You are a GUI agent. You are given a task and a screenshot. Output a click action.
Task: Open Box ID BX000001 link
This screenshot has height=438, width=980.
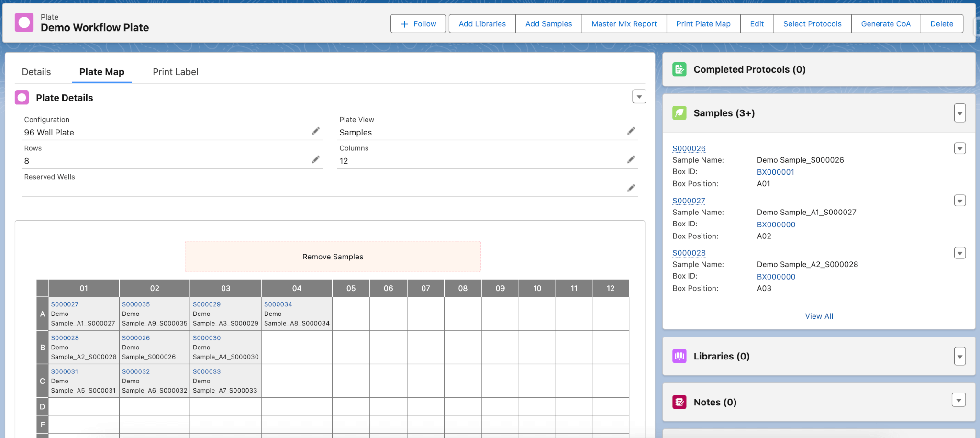tap(776, 172)
